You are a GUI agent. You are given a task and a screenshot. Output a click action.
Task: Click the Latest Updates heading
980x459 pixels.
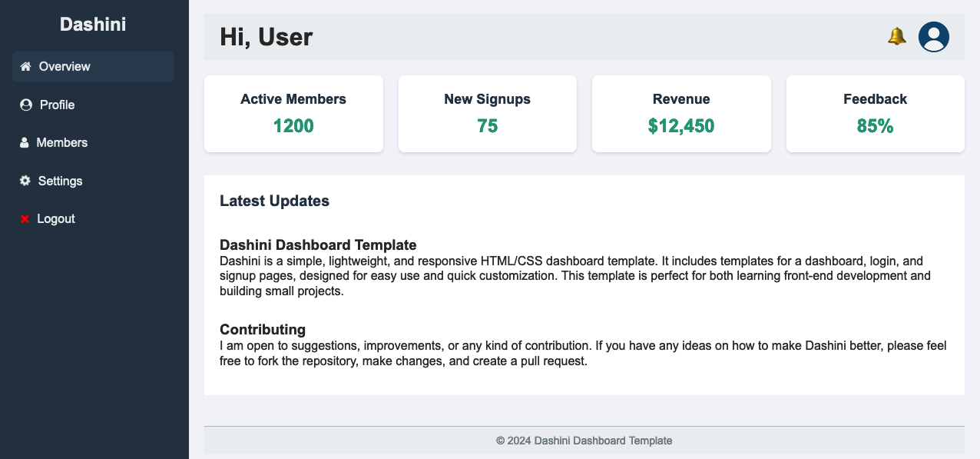(274, 201)
